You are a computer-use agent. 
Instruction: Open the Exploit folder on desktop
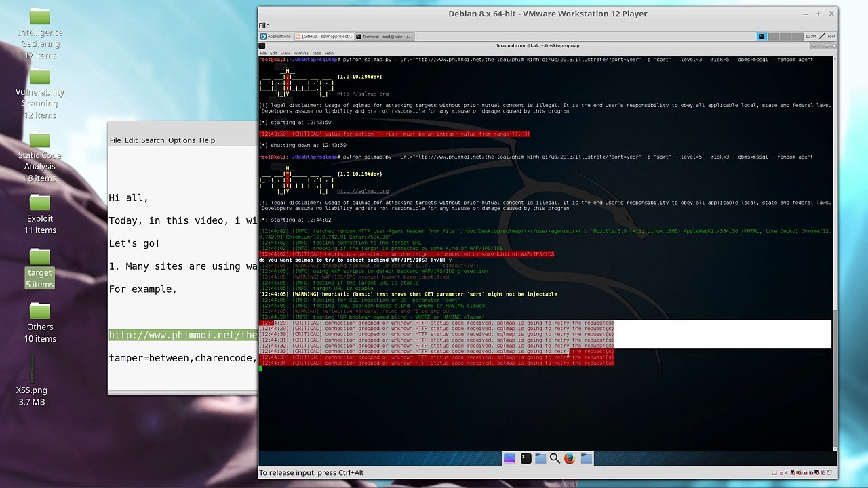pos(40,202)
